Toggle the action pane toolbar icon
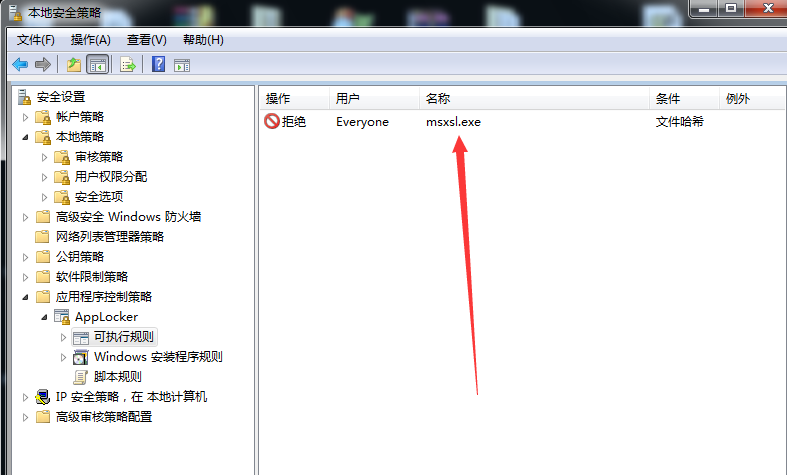 (182, 65)
